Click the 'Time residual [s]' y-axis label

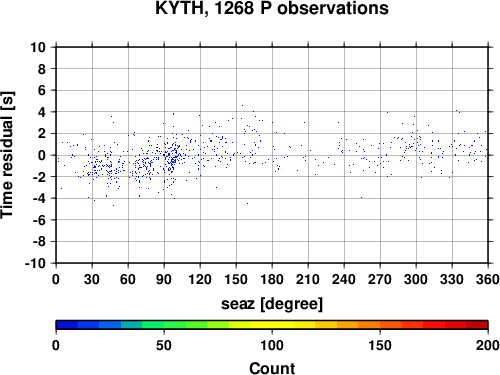coord(7,155)
